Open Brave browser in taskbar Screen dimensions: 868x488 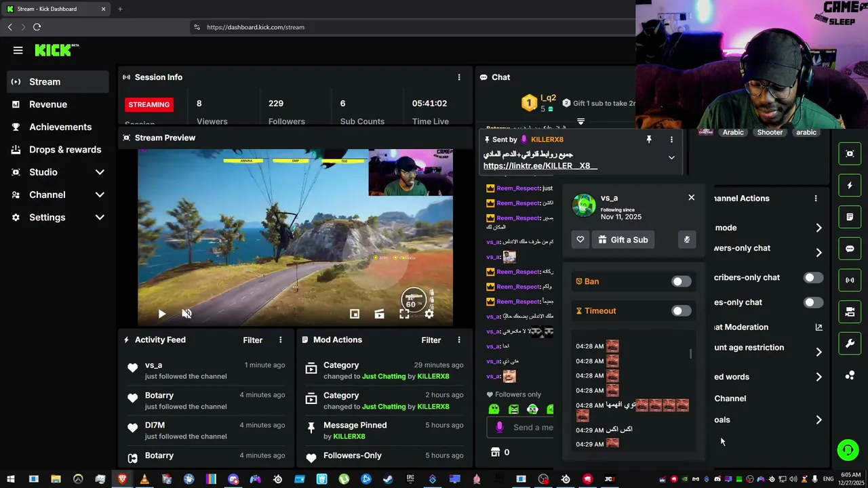pyautogui.click(x=122, y=479)
